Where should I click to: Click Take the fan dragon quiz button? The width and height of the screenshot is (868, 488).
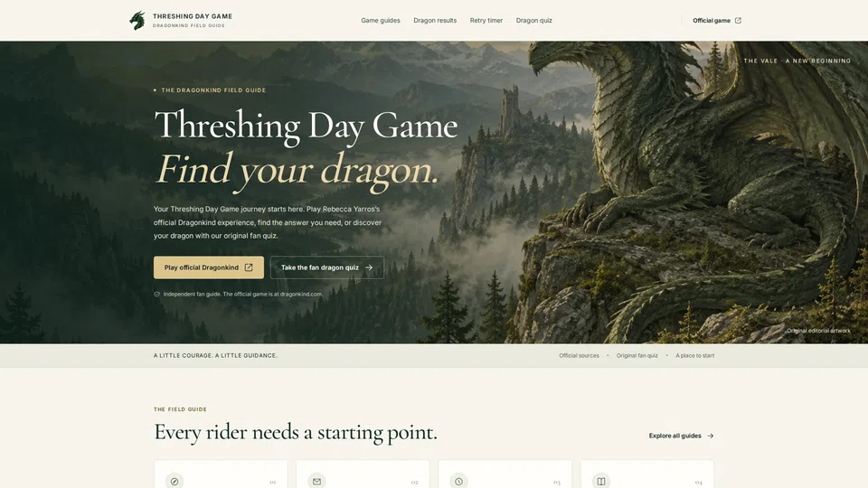click(326, 267)
